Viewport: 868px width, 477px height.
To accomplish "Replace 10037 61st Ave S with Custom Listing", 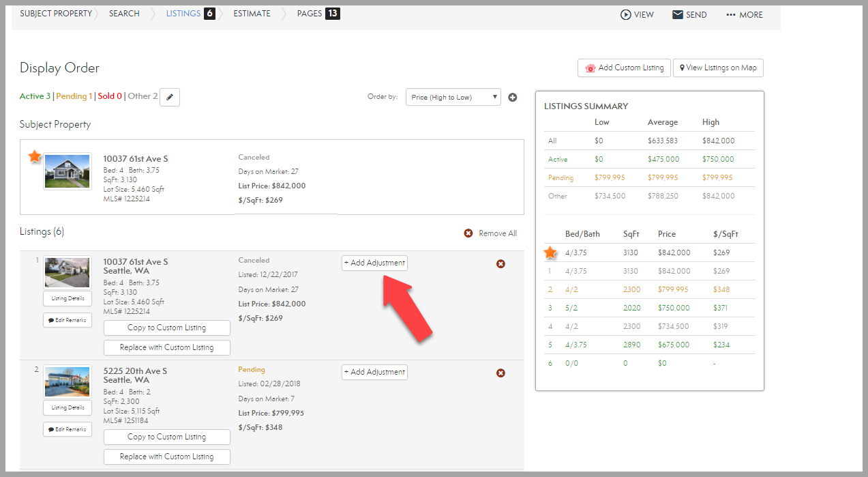I will 167,347.
